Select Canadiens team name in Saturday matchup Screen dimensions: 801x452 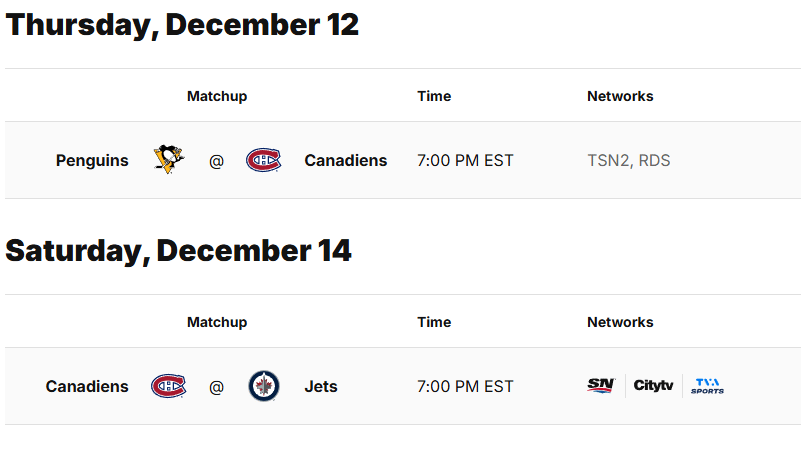[87, 387]
